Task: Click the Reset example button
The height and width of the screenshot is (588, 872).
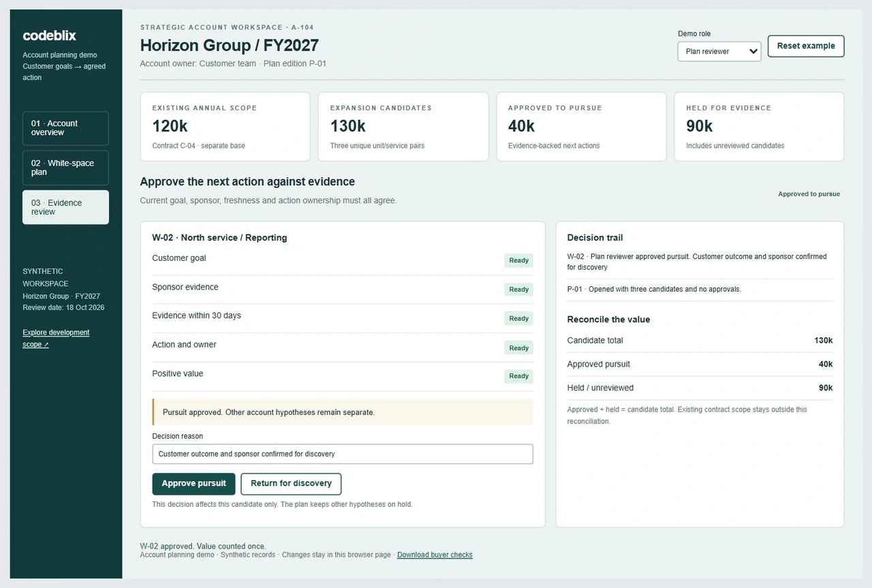Action: 806,46
